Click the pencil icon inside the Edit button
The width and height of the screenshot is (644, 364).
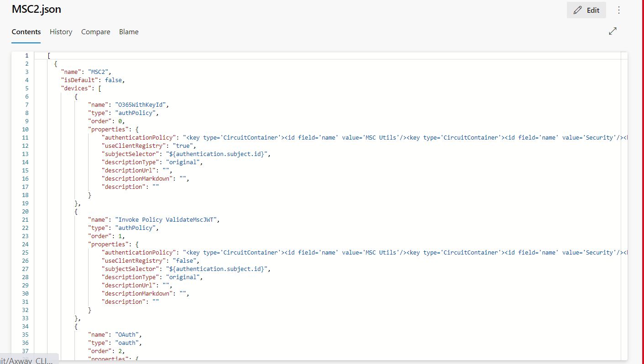pyautogui.click(x=577, y=10)
